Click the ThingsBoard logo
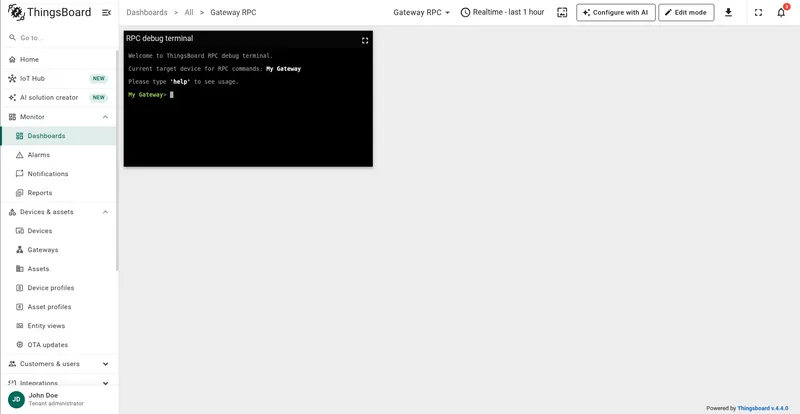The width and height of the screenshot is (800, 414). pyautogui.click(x=49, y=12)
